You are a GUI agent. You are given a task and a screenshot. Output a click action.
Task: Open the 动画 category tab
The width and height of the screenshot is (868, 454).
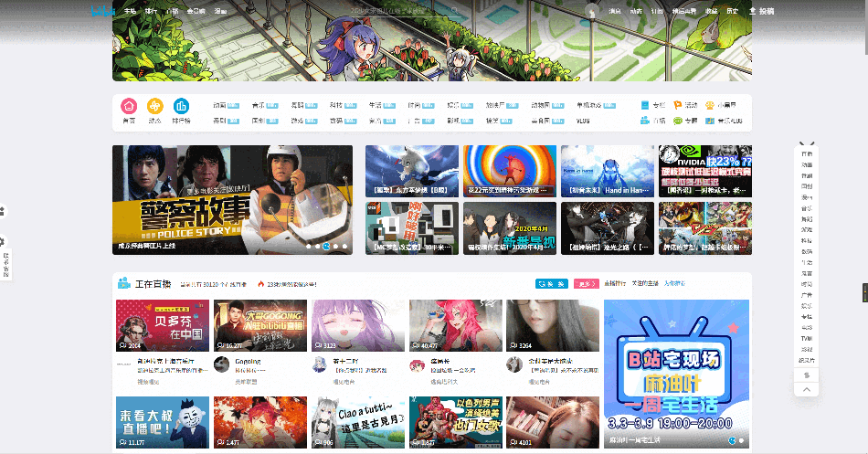219,105
